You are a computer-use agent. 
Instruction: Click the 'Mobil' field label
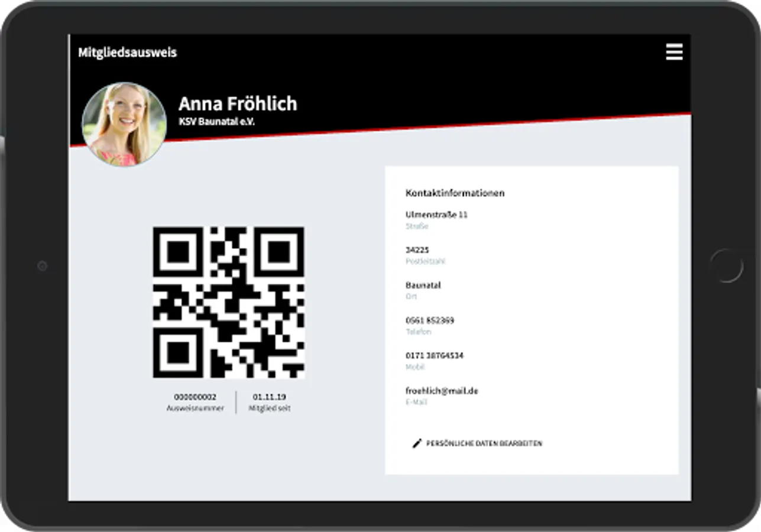point(415,367)
